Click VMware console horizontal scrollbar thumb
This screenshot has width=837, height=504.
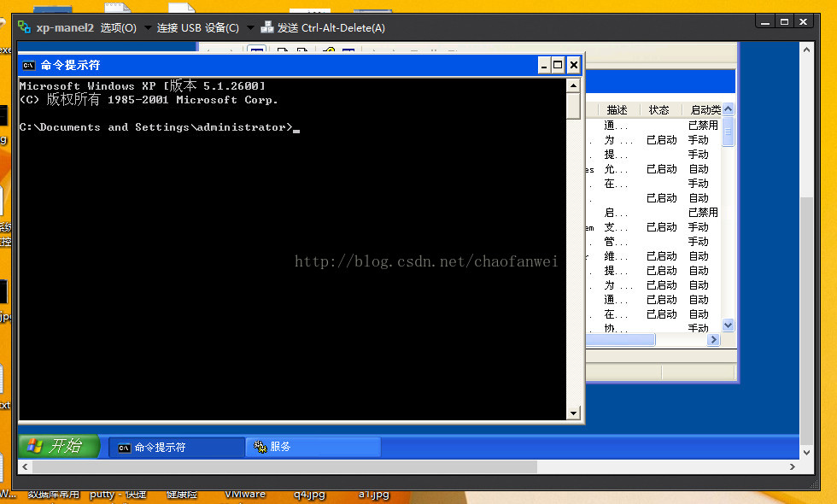point(285,466)
